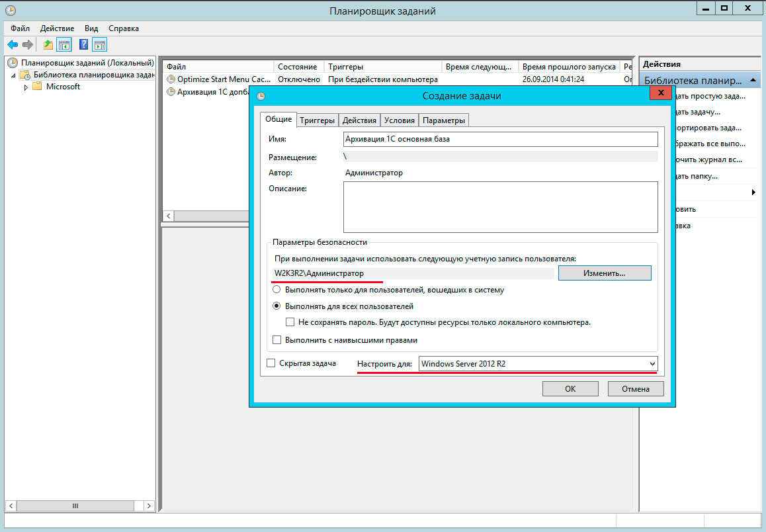
Task: Select the Optimize Start Menu Cache task clock icon
Action: point(171,79)
